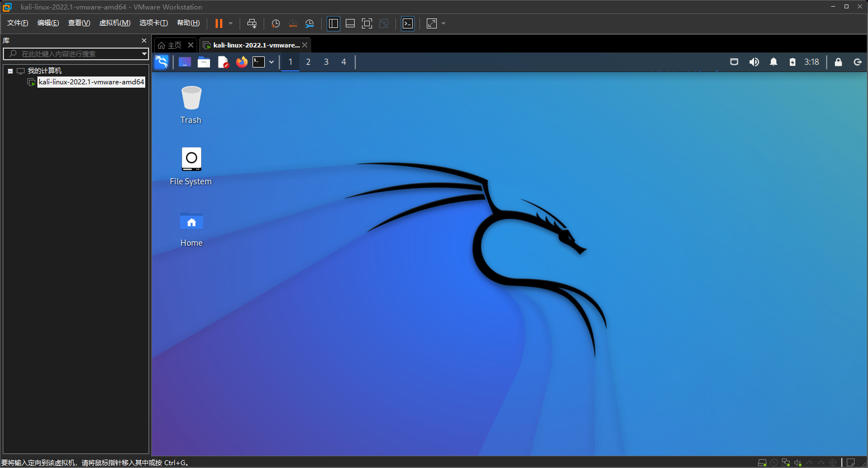Toggle the console view button
Image resolution: width=868 pixels, height=468 pixels.
click(408, 23)
